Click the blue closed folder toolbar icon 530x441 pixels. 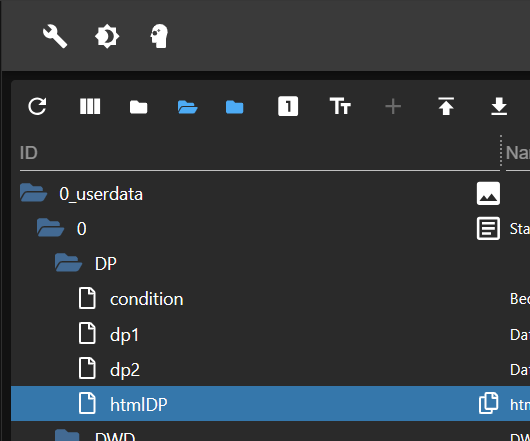coord(235,107)
